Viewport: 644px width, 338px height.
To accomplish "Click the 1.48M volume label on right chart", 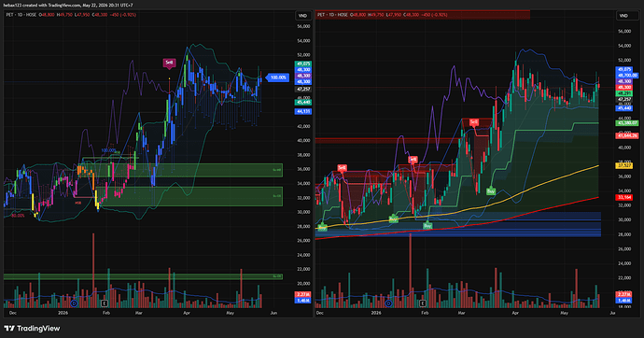I will (623, 301).
